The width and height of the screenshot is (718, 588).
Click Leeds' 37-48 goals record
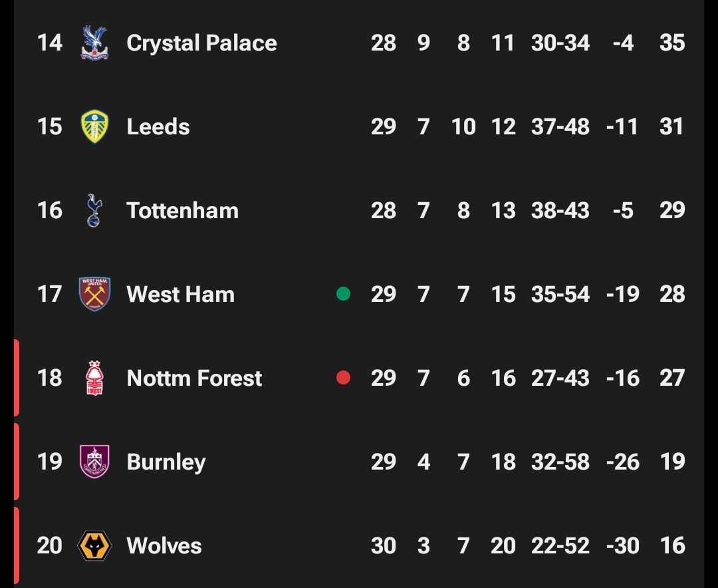click(x=560, y=127)
